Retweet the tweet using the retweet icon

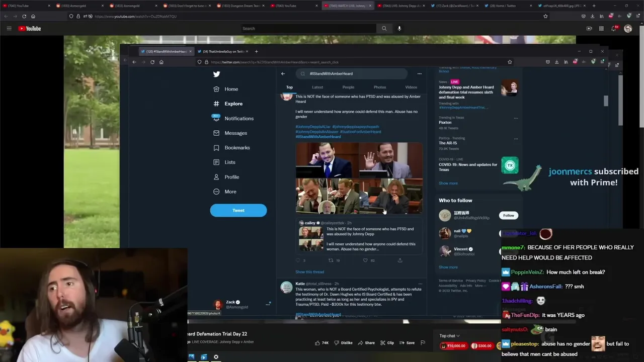click(x=331, y=260)
